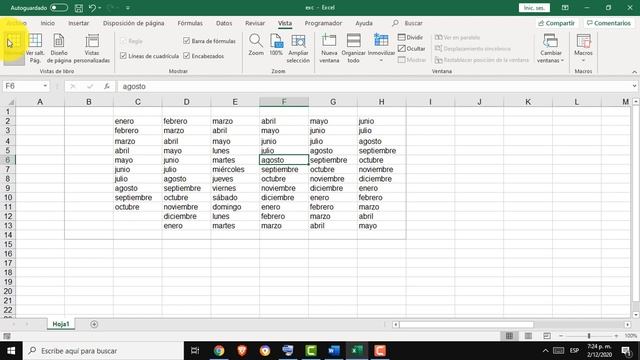Viewport: 640px width, 360px height.
Task: Select column F header
Action: [284, 102]
